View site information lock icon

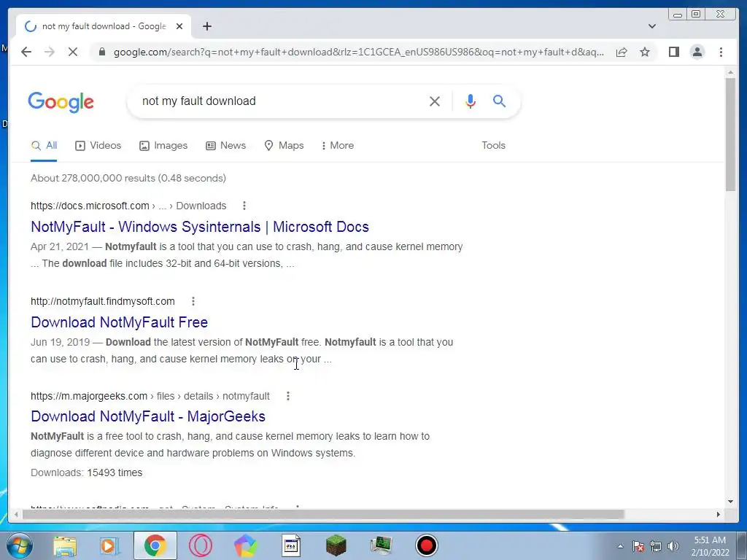[x=102, y=52]
